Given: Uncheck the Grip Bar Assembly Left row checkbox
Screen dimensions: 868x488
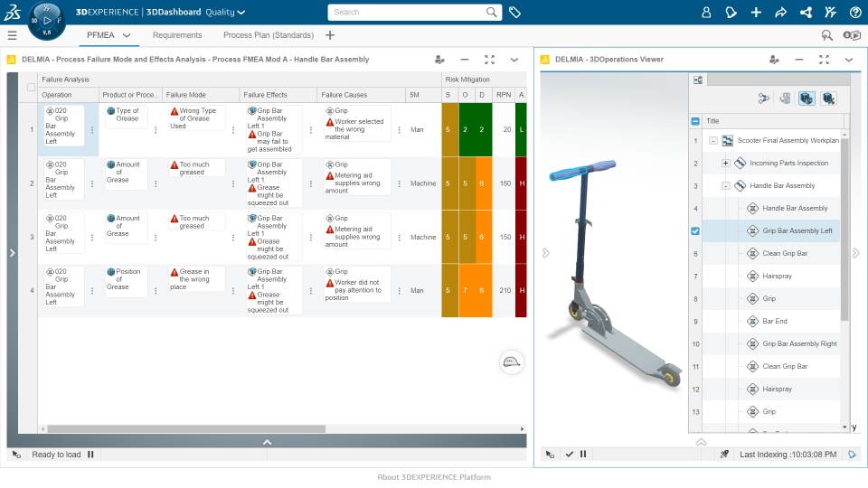Looking at the screenshot, I should coord(695,231).
